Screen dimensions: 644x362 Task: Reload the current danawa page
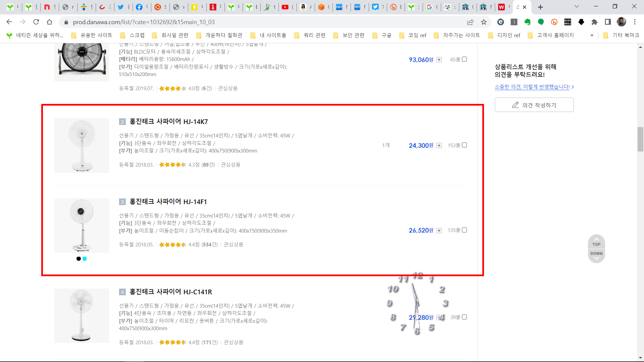[36, 22]
